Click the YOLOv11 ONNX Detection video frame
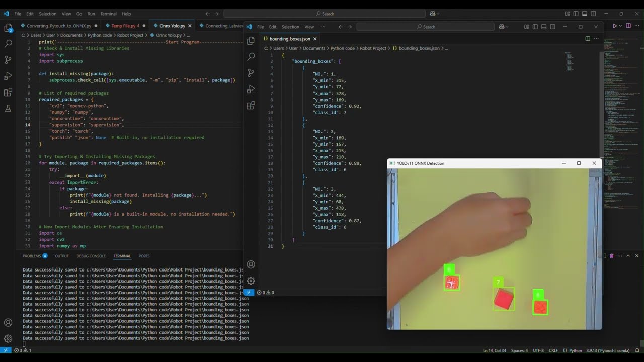644x362 pixels. click(495, 249)
